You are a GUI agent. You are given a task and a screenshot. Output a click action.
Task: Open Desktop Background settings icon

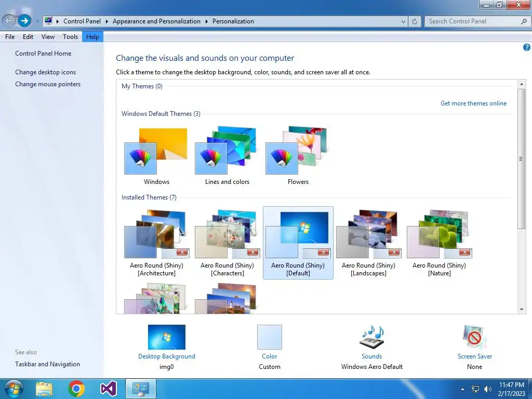(x=167, y=337)
